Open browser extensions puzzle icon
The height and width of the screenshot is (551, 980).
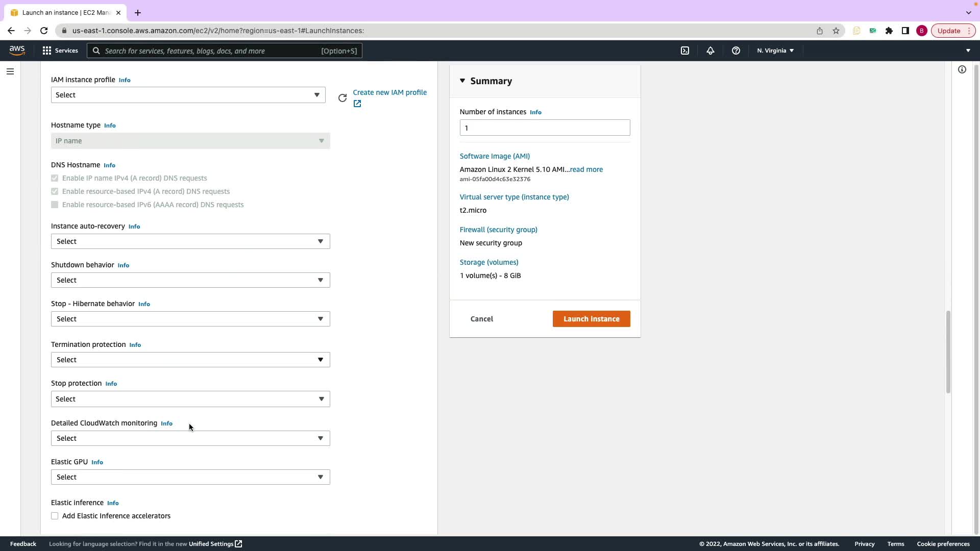click(x=889, y=31)
